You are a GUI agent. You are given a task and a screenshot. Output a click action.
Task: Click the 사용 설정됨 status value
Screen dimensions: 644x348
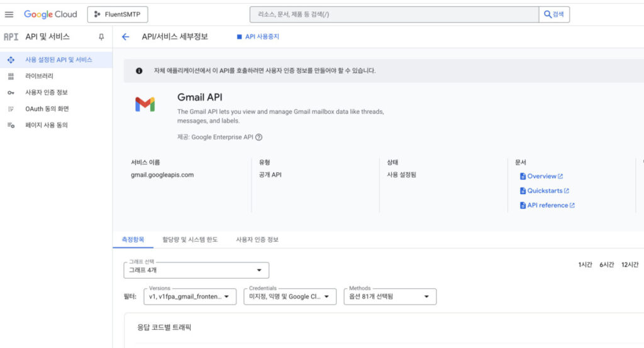pyautogui.click(x=401, y=175)
